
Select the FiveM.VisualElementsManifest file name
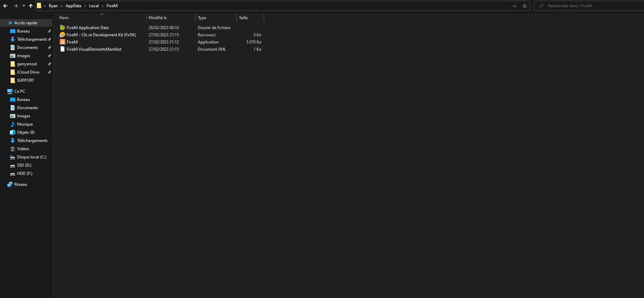pyautogui.click(x=94, y=49)
